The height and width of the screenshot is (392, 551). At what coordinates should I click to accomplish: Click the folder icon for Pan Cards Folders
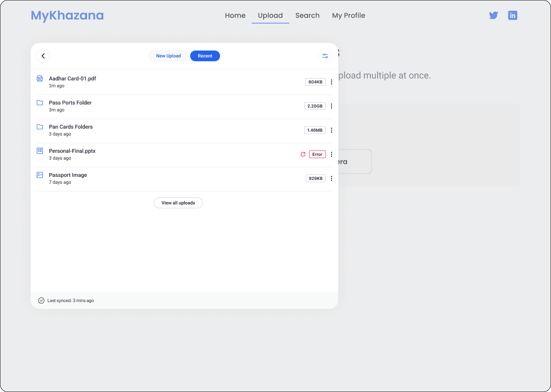(40, 127)
